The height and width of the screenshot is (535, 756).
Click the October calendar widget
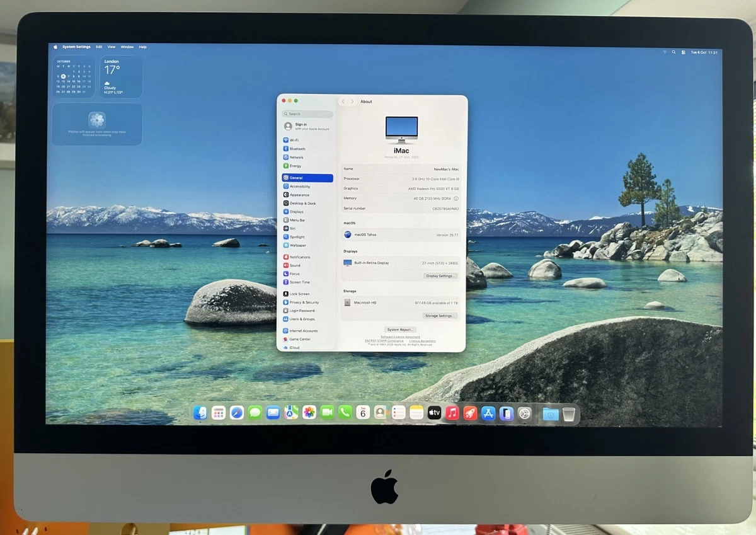point(74,77)
